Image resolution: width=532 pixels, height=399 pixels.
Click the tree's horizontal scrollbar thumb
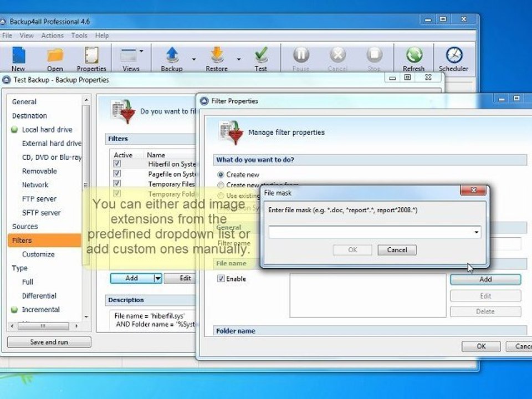43,326
